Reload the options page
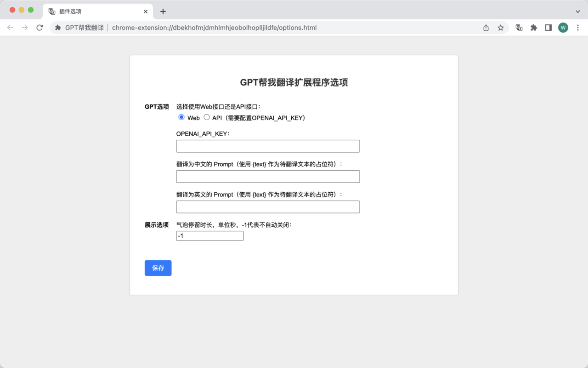The width and height of the screenshot is (588, 368). pyautogui.click(x=40, y=28)
